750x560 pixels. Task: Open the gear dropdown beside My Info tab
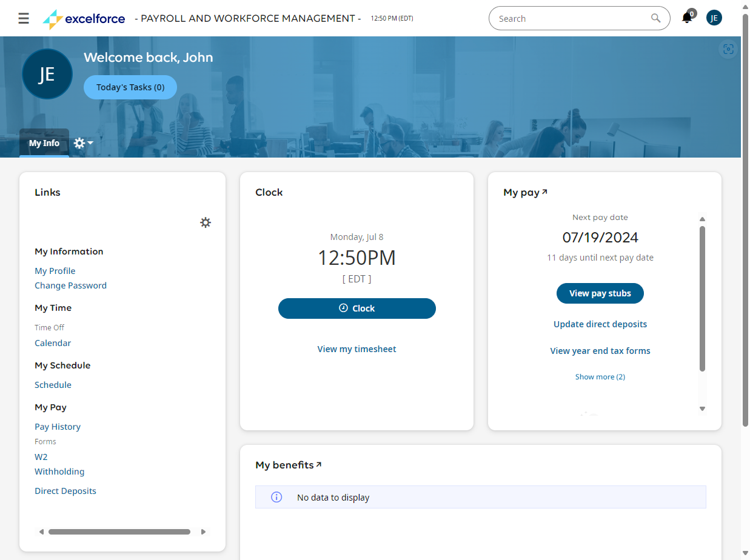pyautogui.click(x=82, y=143)
